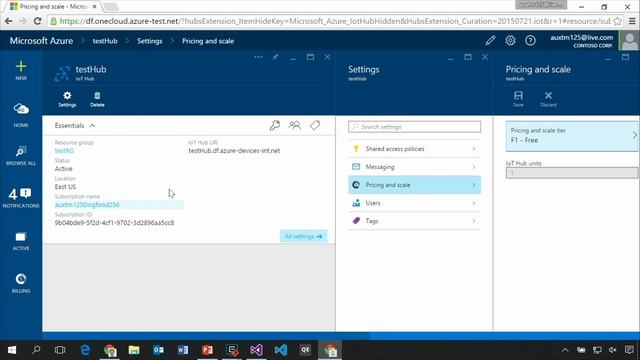Click the browser back arrow
The image size is (640, 360).
point(9,21)
